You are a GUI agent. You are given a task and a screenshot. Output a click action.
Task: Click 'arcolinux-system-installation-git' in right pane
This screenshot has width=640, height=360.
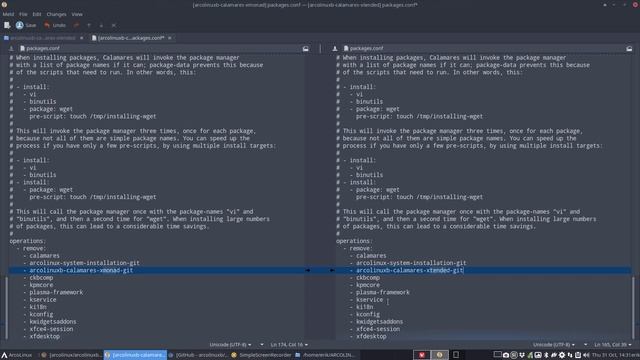[411, 263]
